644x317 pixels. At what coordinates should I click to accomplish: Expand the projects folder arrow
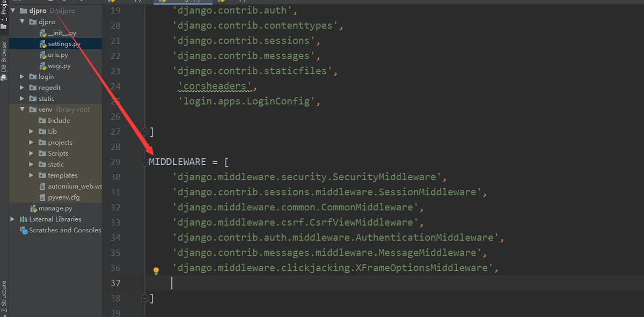pyautogui.click(x=32, y=143)
